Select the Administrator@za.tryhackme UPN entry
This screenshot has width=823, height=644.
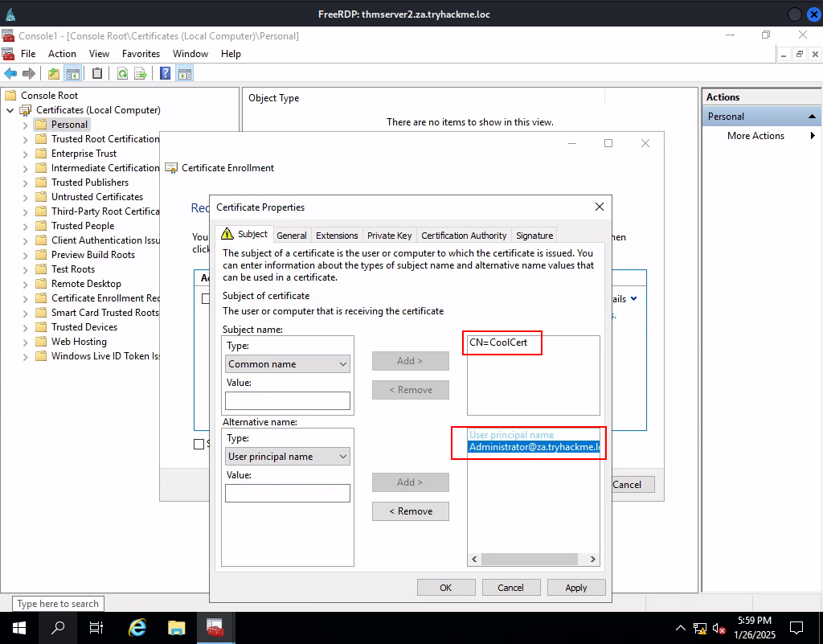pyautogui.click(x=534, y=447)
